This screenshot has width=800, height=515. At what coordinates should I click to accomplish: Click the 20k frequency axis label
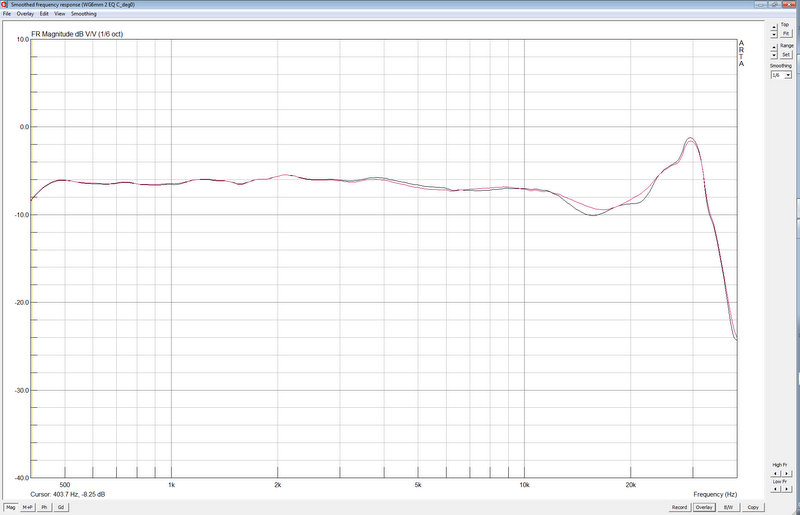click(x=631, y=485)
